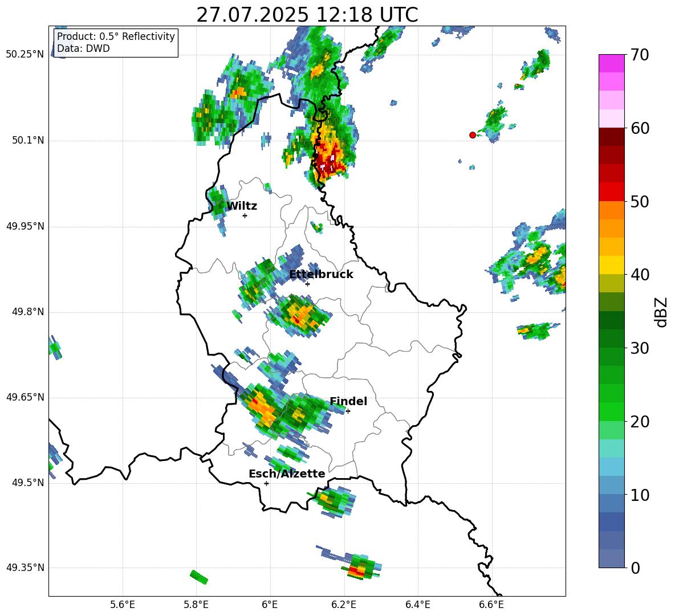Click the 49.35°N latitude label
This screenshot has height=616, width=675.
tap(25, 568)
